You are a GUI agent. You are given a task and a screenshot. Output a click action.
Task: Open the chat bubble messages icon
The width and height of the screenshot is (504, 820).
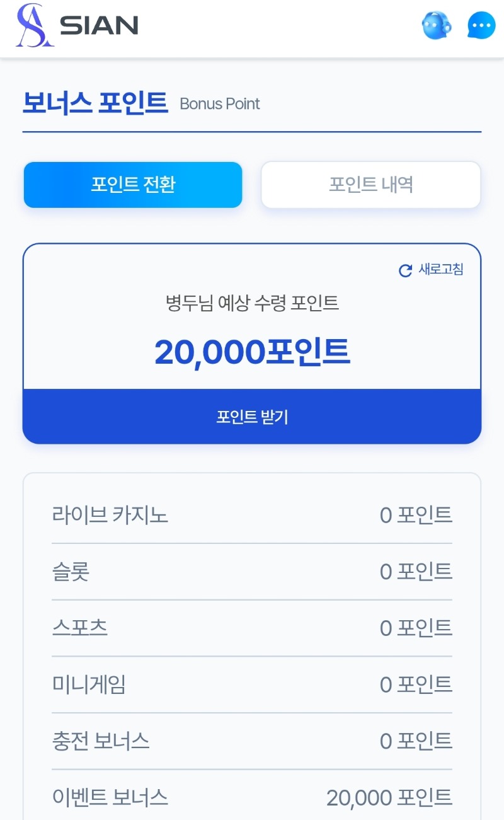pos(481,26)
